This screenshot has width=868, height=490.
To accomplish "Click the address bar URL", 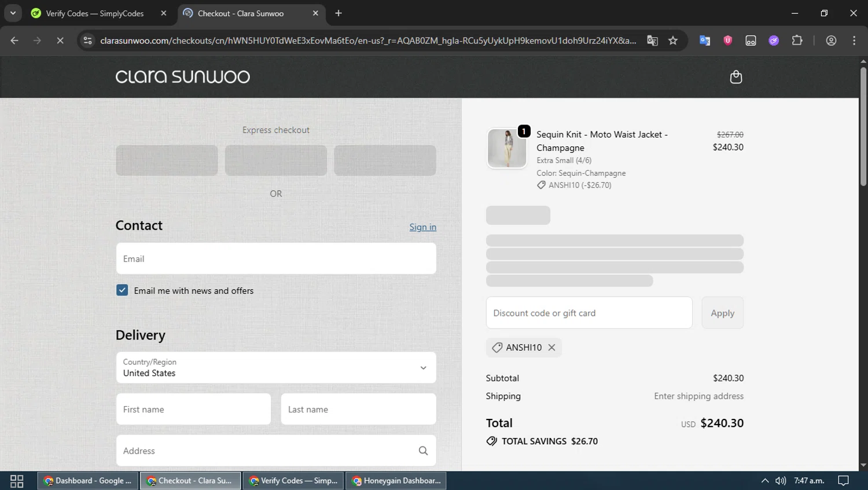I will [x=368, y=40].
